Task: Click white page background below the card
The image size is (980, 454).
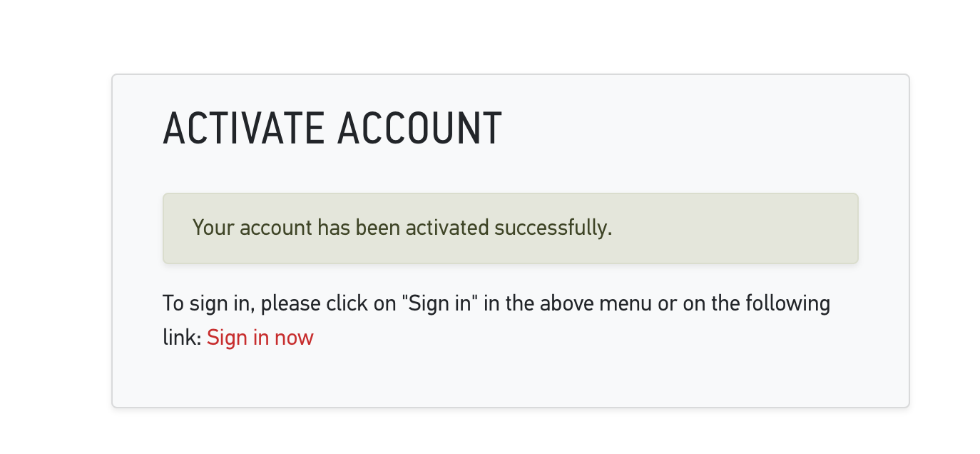Action: (x=499, y=433)
